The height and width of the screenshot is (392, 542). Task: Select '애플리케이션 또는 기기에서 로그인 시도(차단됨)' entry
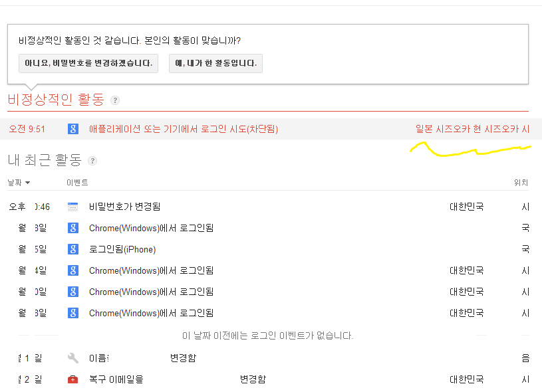tap(184, 129)
